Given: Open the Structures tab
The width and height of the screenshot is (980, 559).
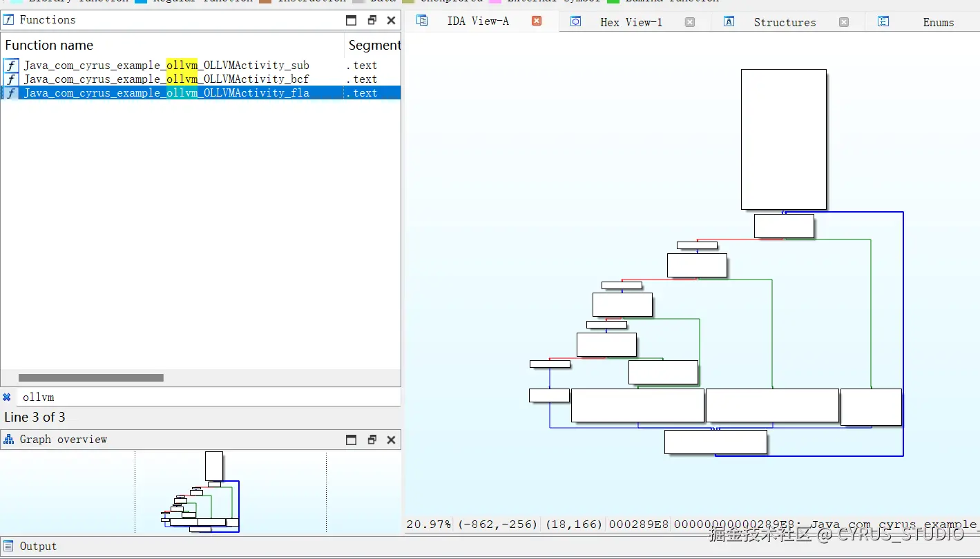Looking at the screenshot, I should (x=785, y=22).
